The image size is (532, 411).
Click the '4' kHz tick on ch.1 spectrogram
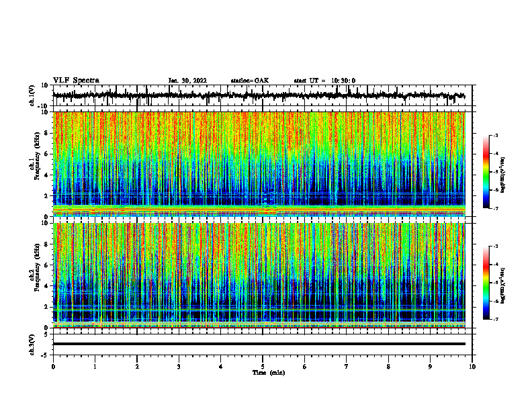tap(46, 175)
